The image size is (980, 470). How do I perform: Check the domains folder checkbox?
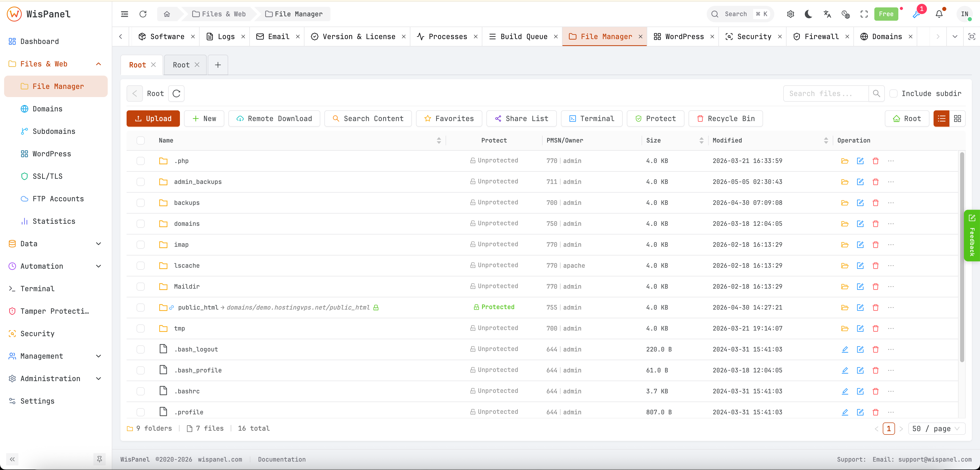[141, 224]
